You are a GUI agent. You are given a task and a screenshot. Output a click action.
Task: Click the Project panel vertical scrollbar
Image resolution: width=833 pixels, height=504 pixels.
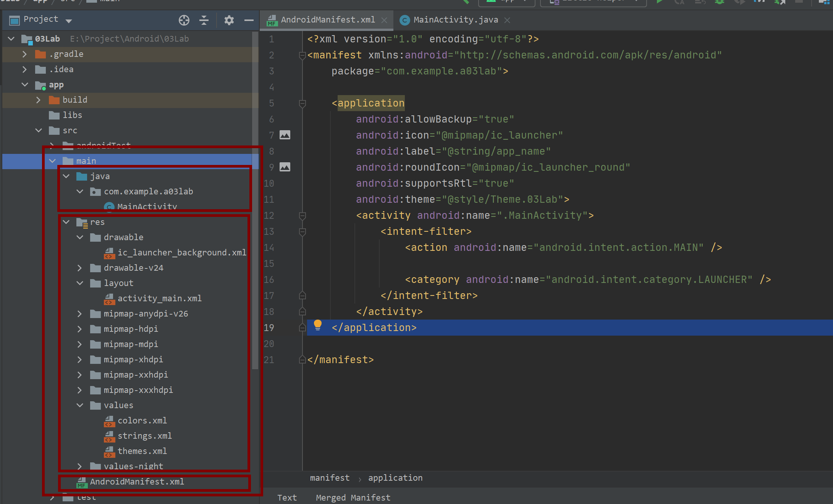click(255, 201)
